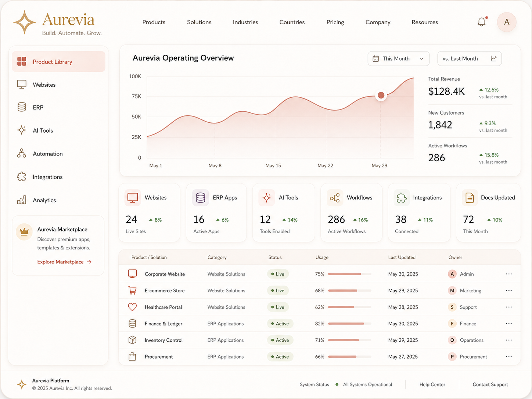Open more options for Procurement row
The image size is (532, 399).
click(x=509, y=356)
